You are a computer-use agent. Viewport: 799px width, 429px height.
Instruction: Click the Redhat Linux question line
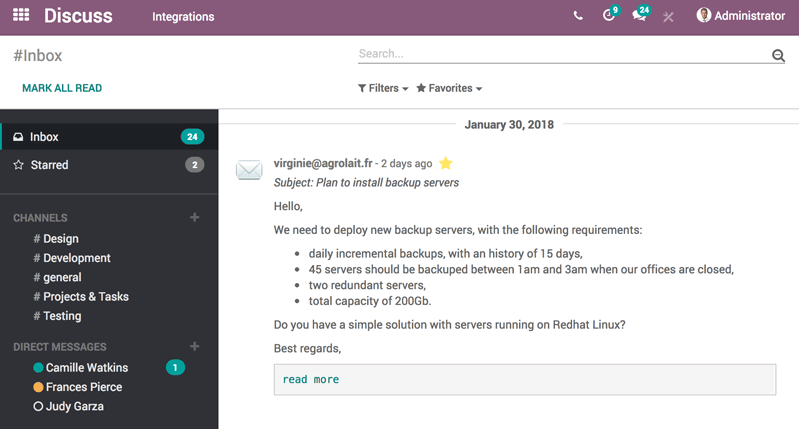coord(449,325)
